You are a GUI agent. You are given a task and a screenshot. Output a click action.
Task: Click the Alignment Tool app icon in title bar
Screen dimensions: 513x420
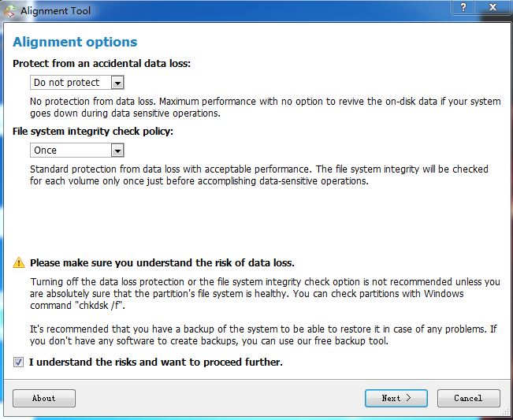point(9,10)
